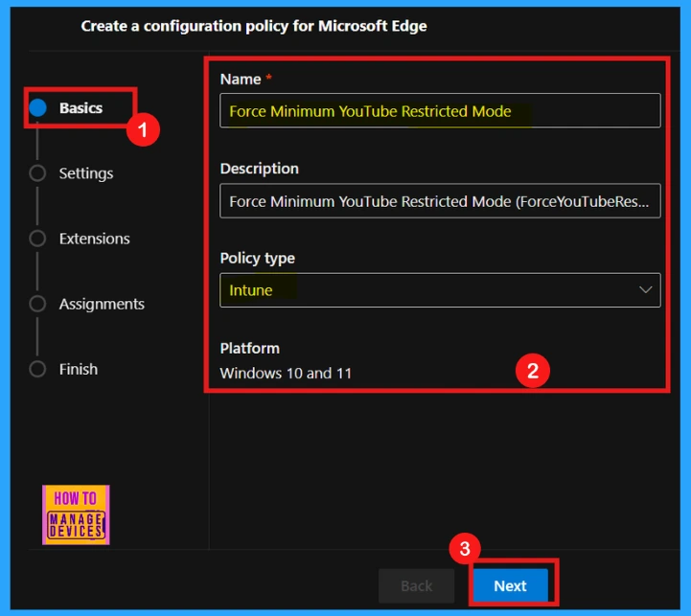
Task: Click the Basics step blue circle indicator
Action: pos(38,108)
